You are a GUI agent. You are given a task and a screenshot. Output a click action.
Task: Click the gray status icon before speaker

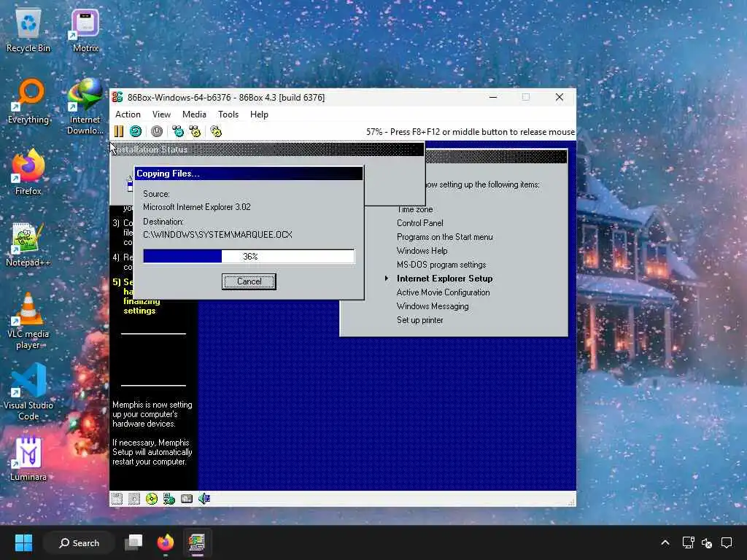[x=187, y=499]
